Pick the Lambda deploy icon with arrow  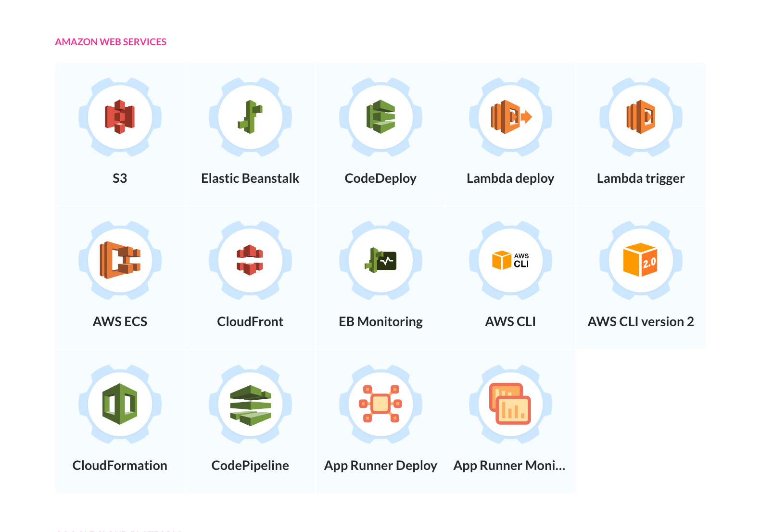[x=511, y=117]
